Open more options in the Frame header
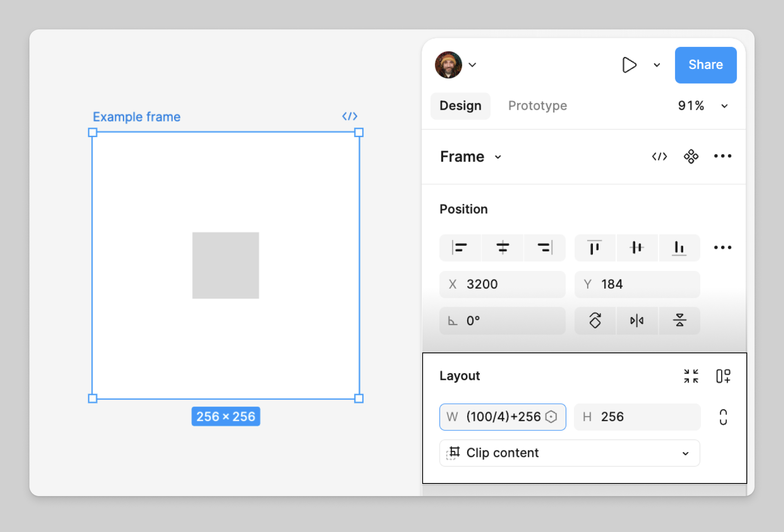This screenshot has height=532, width=784. (x=722, y=156)
